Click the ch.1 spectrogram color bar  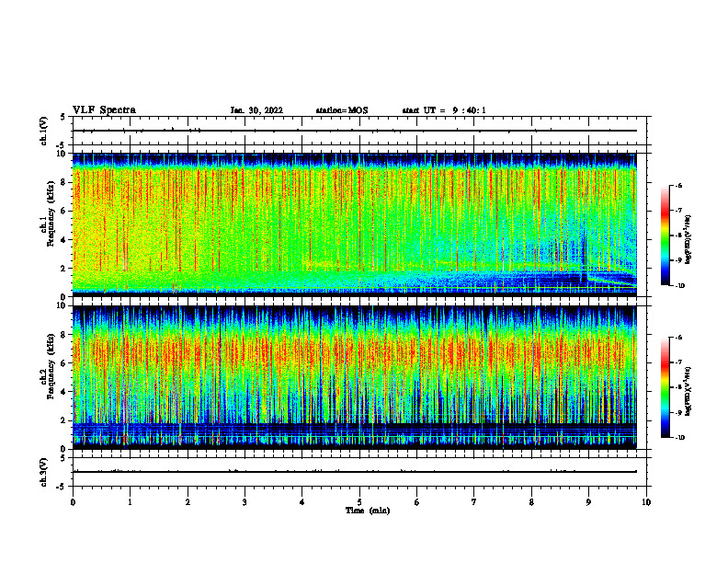[665, 236]
